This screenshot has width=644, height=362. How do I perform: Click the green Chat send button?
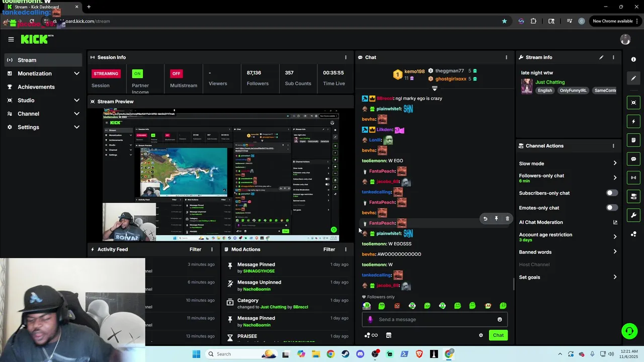tap(498, 335)
